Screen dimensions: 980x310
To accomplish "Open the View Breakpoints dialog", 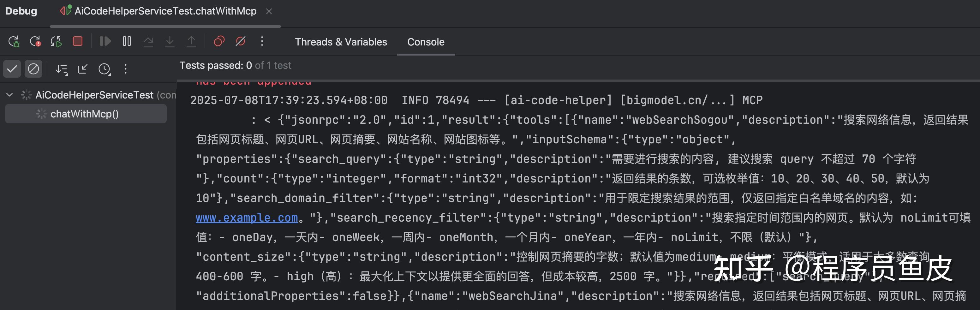I will click(219, 41).
